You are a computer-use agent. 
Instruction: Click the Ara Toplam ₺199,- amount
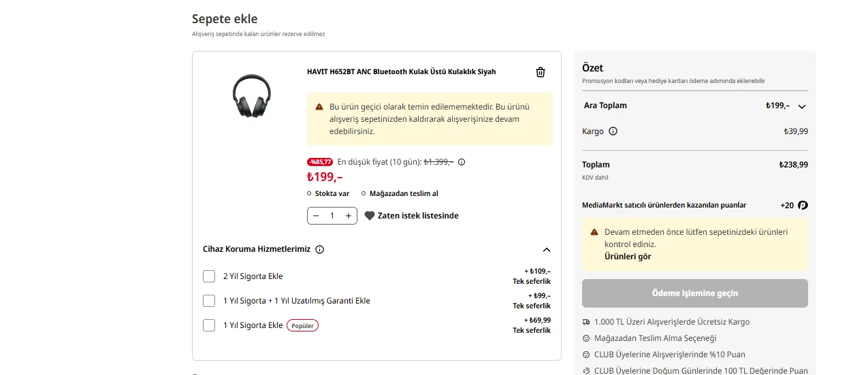[777, 105]
